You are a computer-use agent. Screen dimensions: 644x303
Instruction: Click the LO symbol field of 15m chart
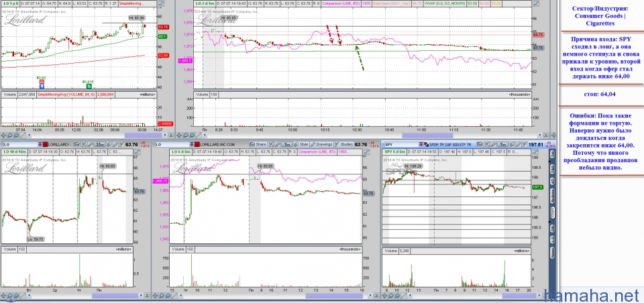click(21, 144)
